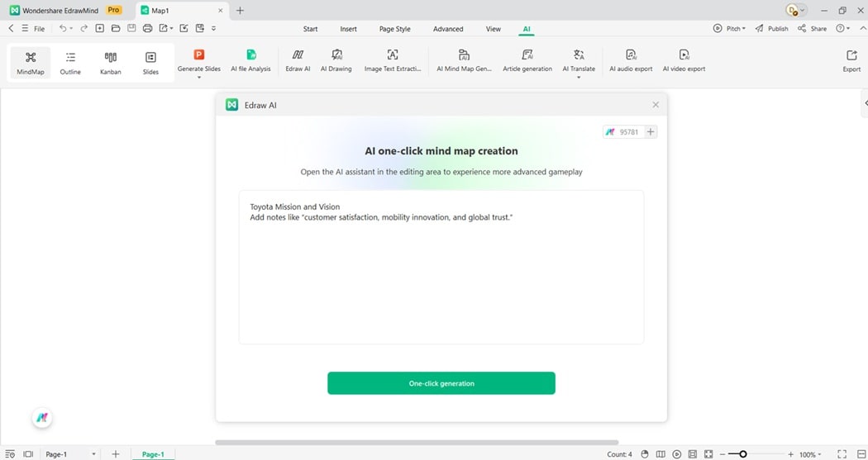Add a new page with plus button

coord(115,454)
